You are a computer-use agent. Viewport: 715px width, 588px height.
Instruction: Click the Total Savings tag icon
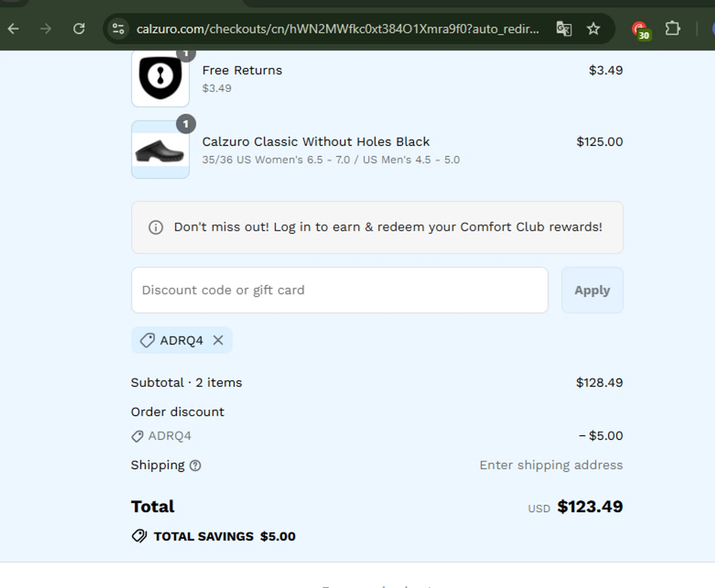pyautogui.click(x=140, y=536)
